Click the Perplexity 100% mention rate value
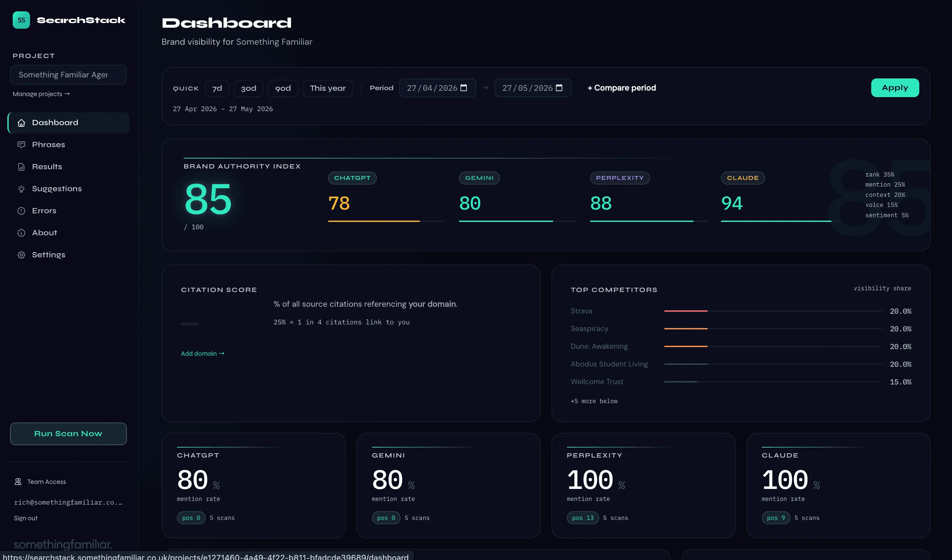Image resolution: width=952 pixels, height=560 pixels. 590,480
